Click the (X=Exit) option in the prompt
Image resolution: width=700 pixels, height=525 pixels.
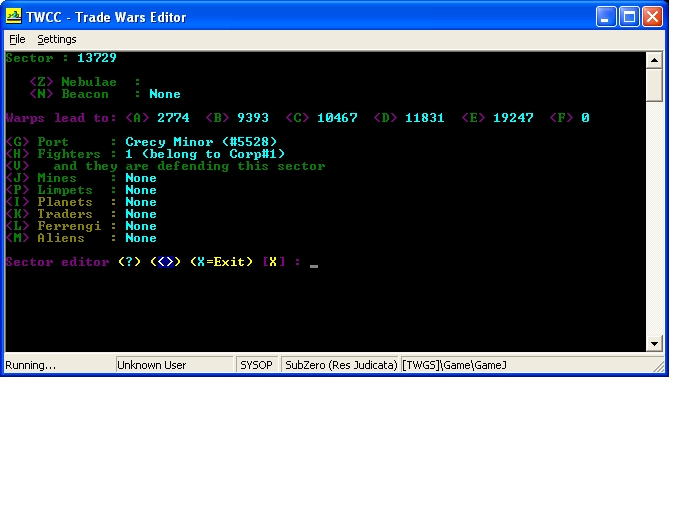[x=221, y=262]
